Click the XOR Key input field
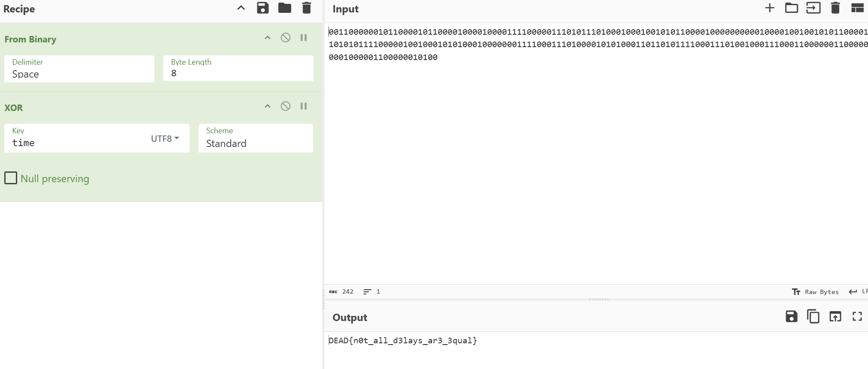 (77, 143)
